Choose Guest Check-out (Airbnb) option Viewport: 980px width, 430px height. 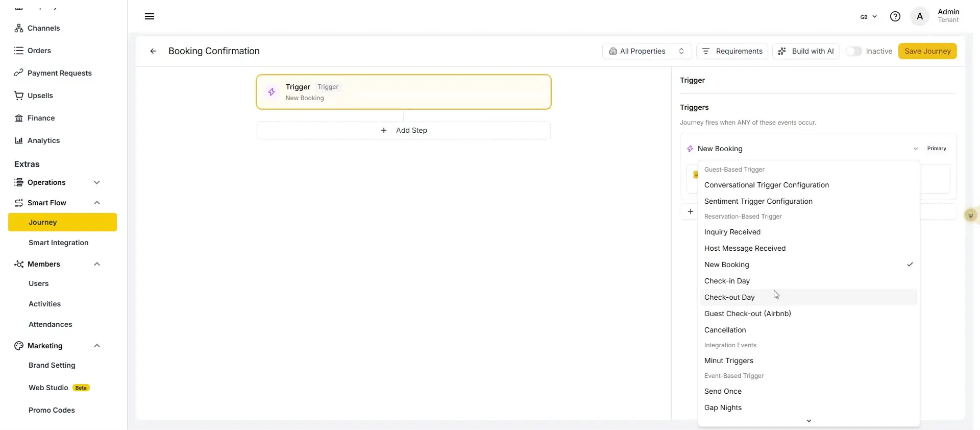tap(808, 314)
